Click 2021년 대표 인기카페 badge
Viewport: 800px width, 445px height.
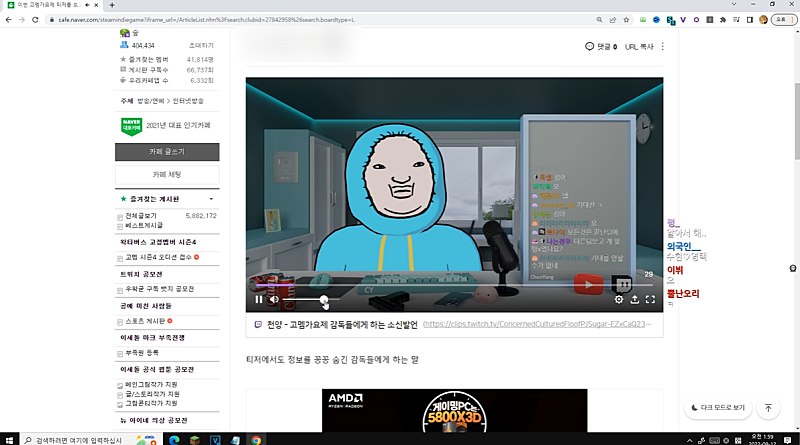click(166, 126)
